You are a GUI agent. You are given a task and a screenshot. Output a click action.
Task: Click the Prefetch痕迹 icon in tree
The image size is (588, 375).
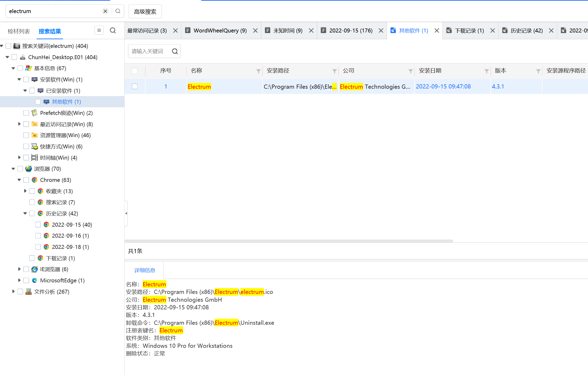coord(35,113)
